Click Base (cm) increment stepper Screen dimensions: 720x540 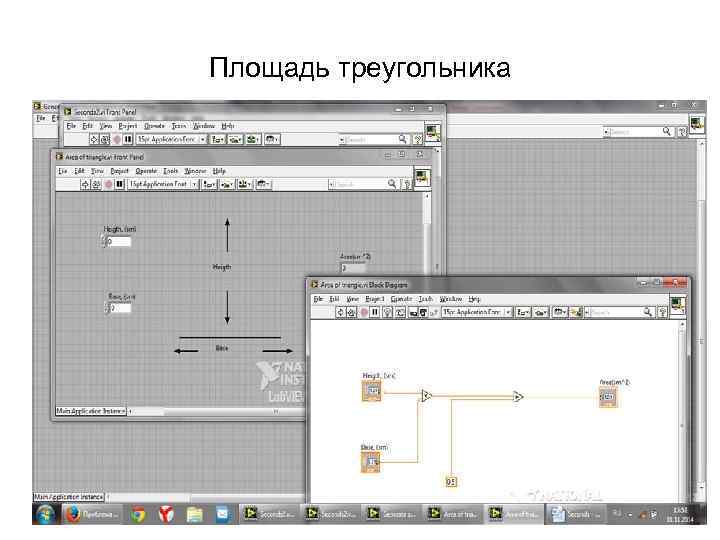[106, 305]
